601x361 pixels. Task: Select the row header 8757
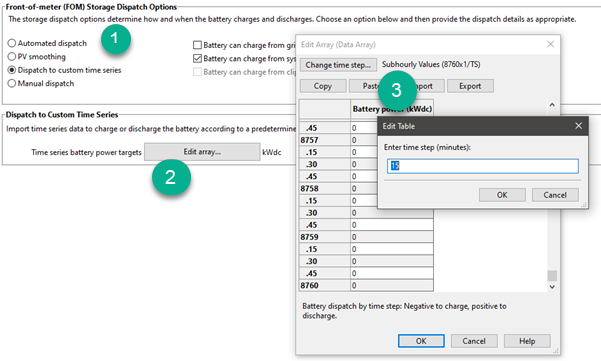(x=325, y=140)
